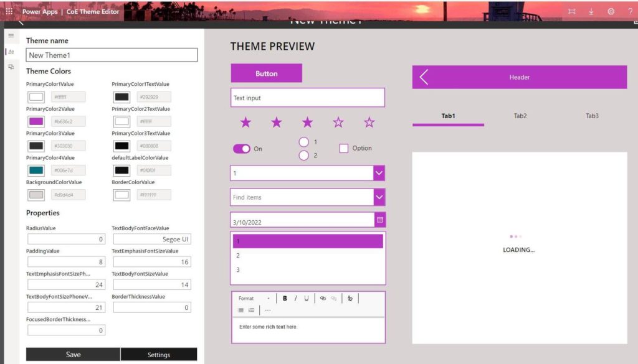Open the Settings button beside Save
The image size is (638, 364).
tap(159, 354)
